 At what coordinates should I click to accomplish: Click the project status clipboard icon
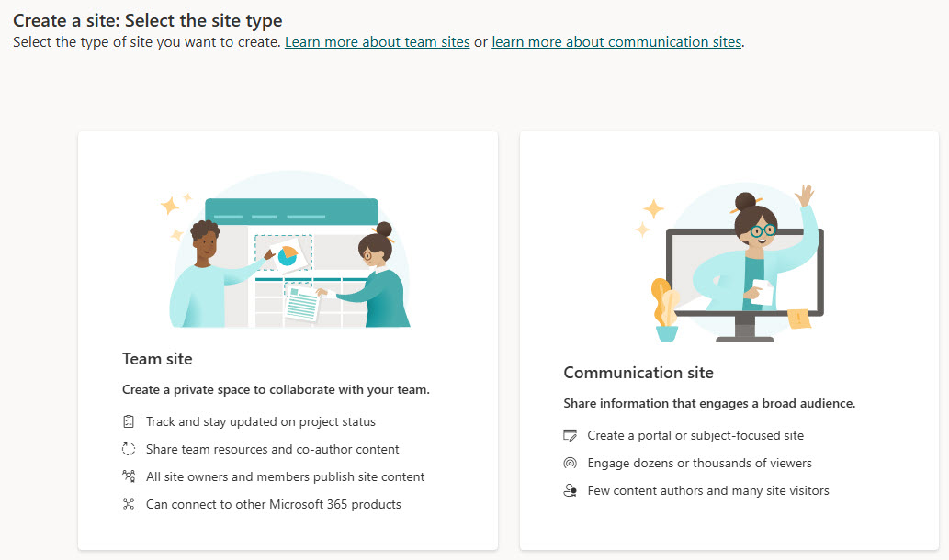[130, 421]
